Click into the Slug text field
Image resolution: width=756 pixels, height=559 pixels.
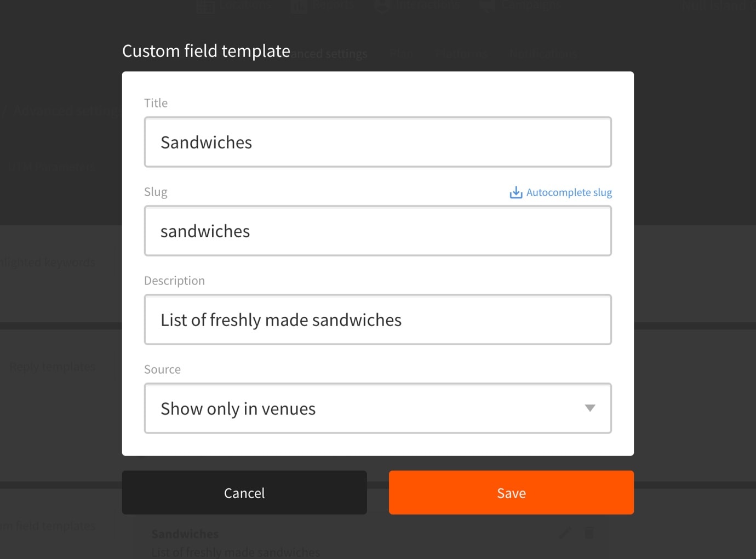click(x=377, y=231)
